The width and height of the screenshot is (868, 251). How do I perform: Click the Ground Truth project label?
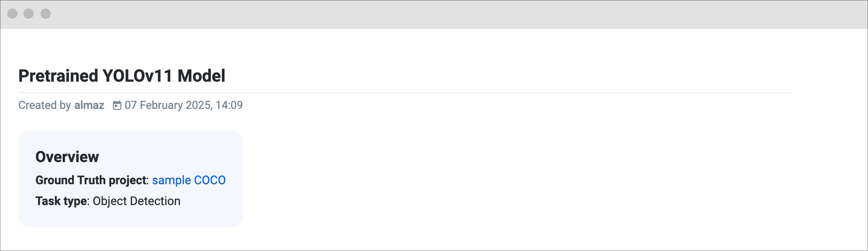[91, 180]
